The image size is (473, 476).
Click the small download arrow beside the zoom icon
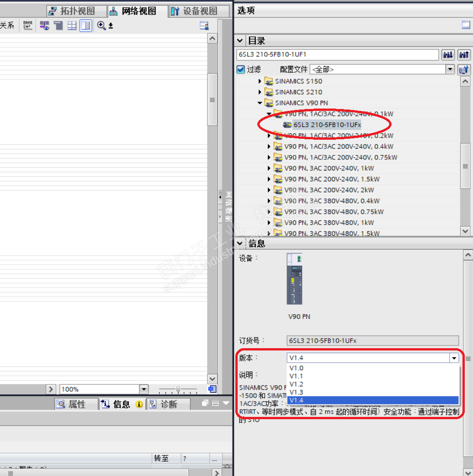click(111, 26)
